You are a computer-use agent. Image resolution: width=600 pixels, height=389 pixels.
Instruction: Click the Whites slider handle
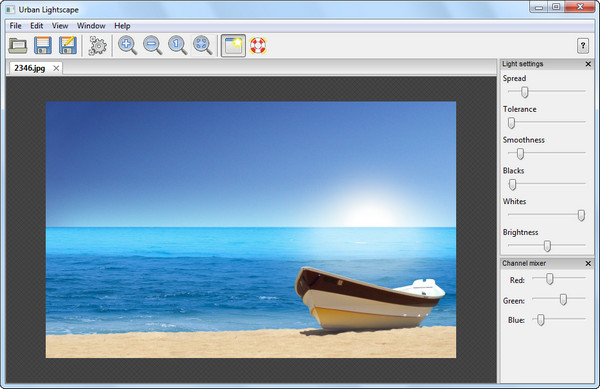click(581, 215)
